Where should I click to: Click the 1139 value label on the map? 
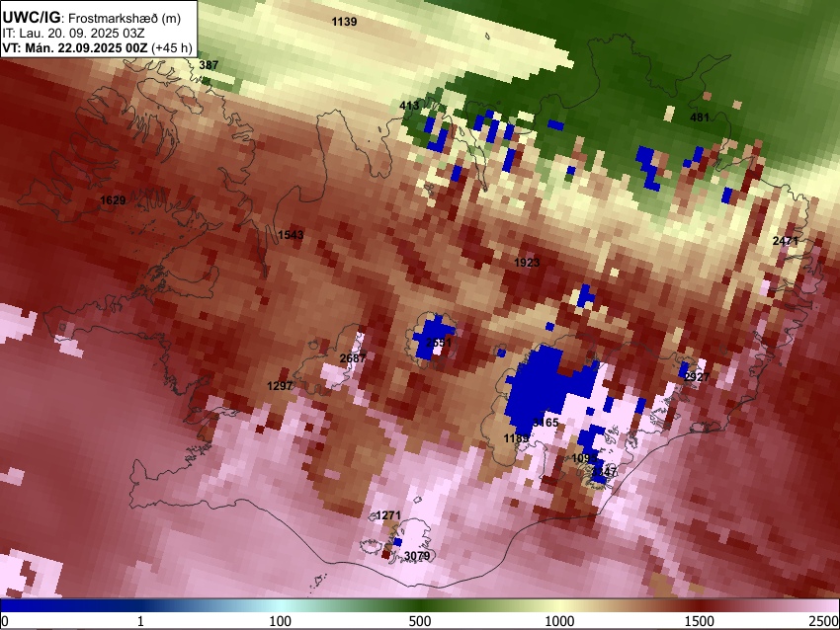344,22
